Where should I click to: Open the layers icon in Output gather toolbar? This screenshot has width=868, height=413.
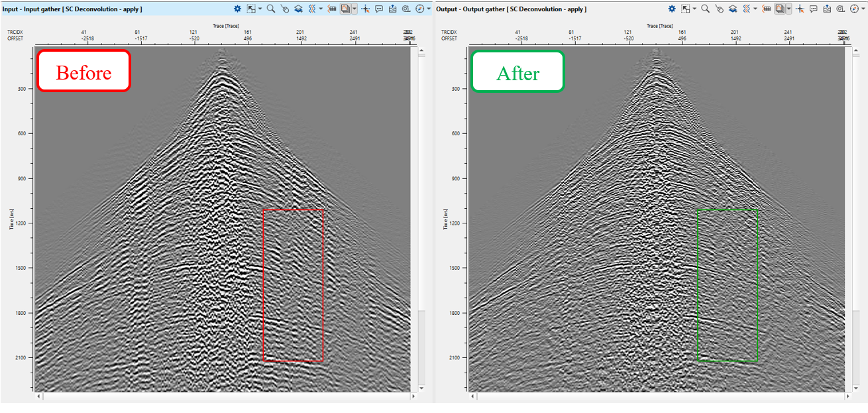[733, 9]
